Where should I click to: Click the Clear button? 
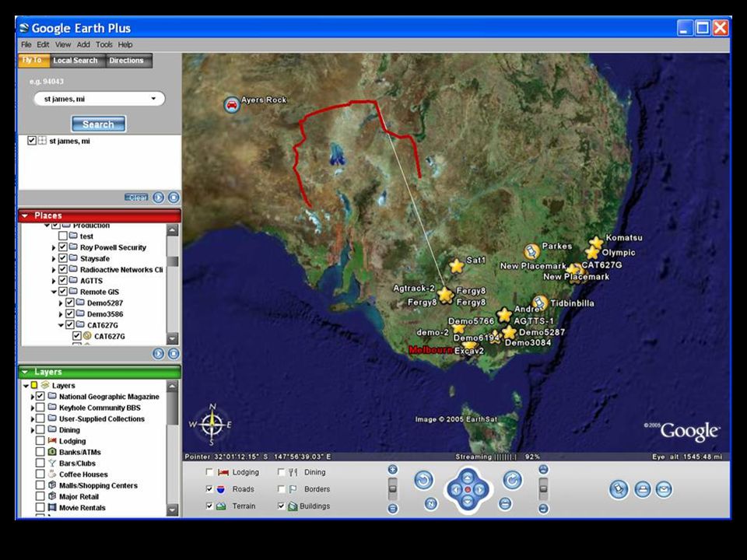137,197
